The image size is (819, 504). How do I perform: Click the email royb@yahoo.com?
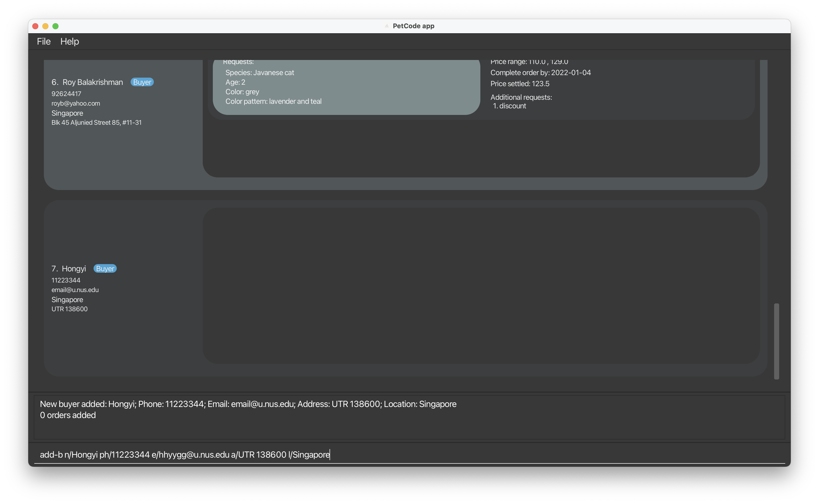[76, 103]
